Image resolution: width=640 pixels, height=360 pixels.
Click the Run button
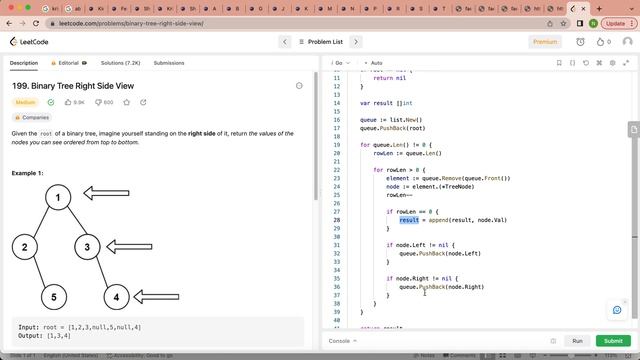point(577,341)
